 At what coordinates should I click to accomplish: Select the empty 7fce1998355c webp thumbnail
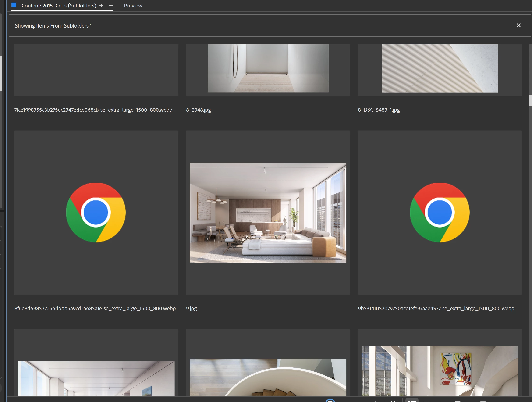tap(96, 70)
